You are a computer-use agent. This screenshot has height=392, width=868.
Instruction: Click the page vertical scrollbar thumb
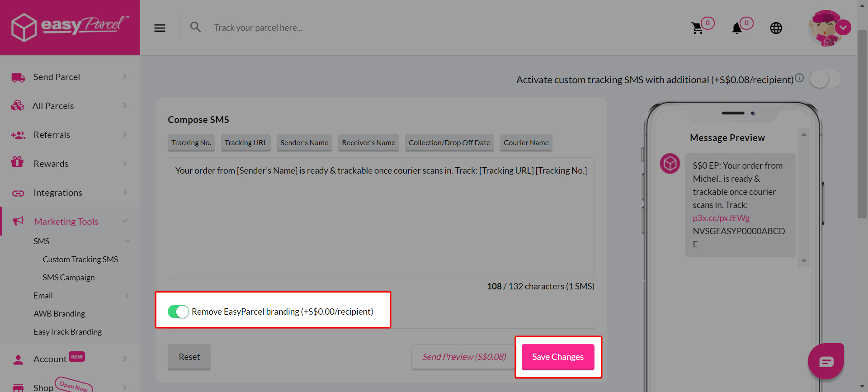[862, 124]
